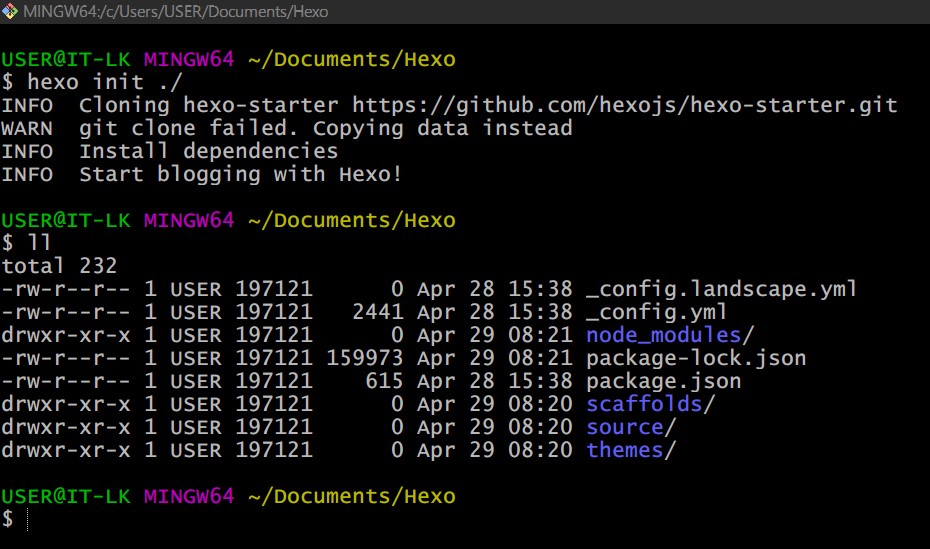Click the 'hexo init ./' command text
930x549 pixels.
[x=104, y=82]
